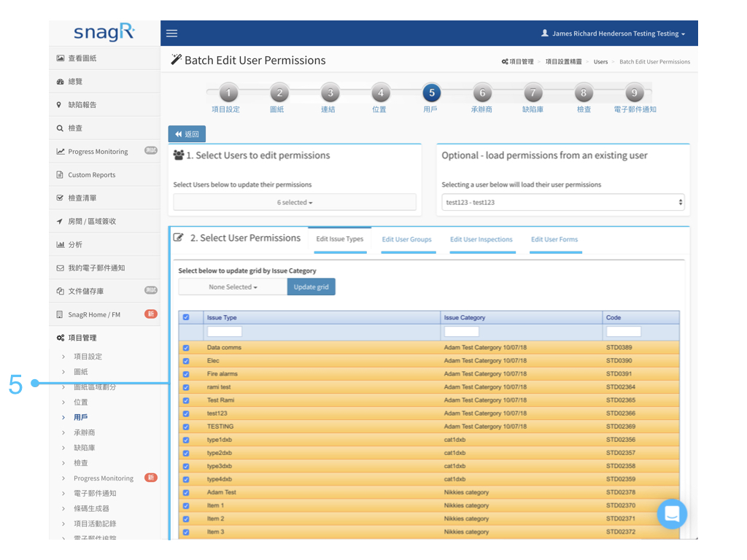Viewport: 747px width, 560px height.
Task: Expand 承辦商 submenu item in sidebar
Action: click(x=85, y=432)
